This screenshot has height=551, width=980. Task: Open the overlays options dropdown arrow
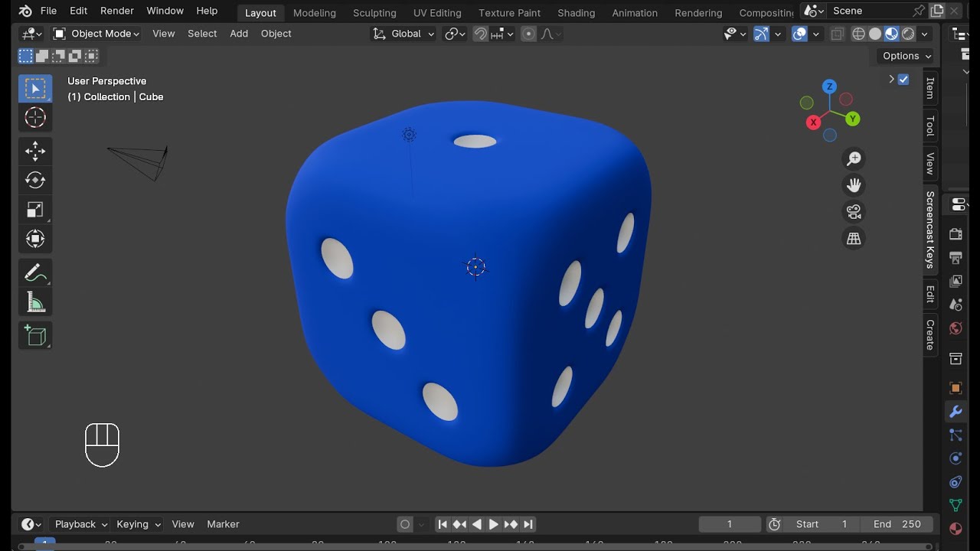coord(816,34)
